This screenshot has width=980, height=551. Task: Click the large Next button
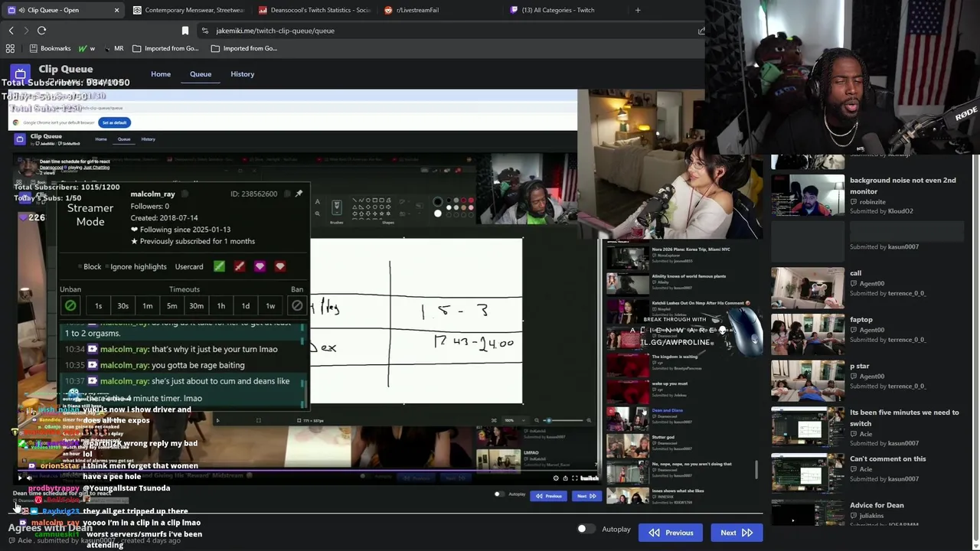[x=737, y=533]
